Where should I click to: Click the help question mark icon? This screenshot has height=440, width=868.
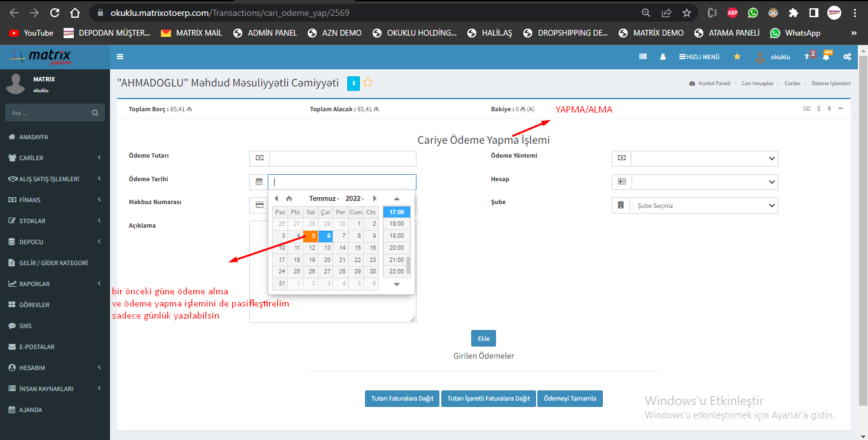tap(806, 57)
